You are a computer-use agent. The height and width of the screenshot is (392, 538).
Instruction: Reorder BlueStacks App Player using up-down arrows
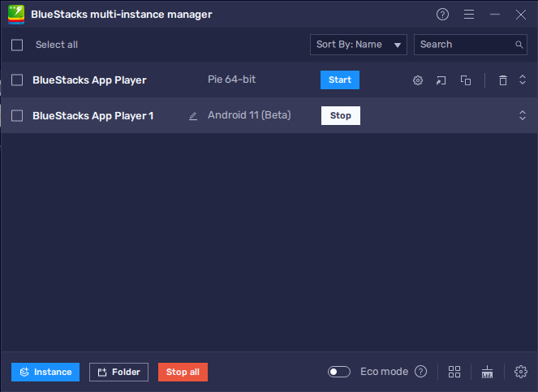pyautogui.click(x=523, y=80)
